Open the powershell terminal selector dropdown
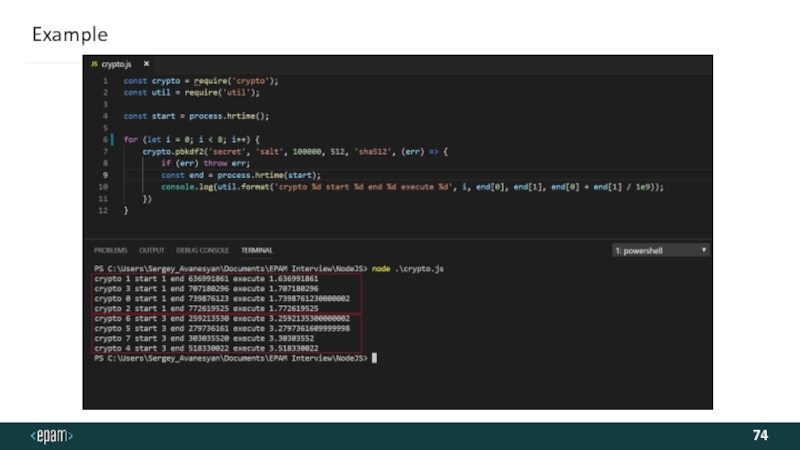 [660, 250]
